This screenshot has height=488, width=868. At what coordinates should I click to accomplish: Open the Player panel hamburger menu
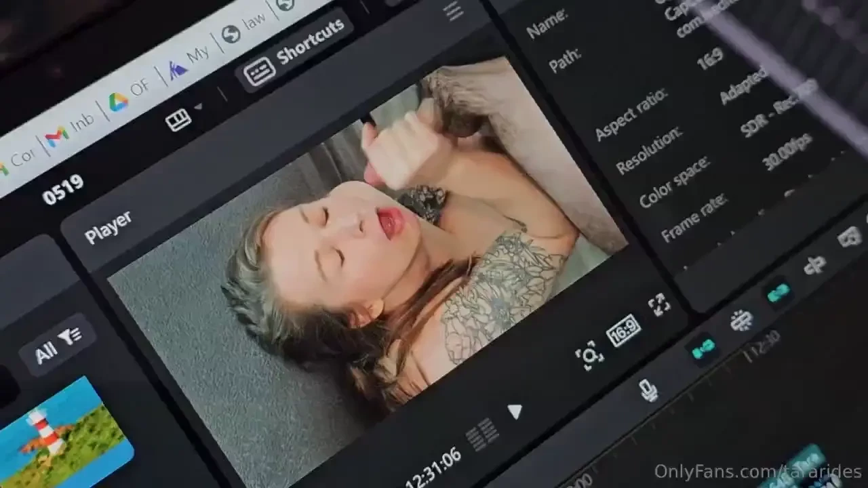tap(453, 9)
